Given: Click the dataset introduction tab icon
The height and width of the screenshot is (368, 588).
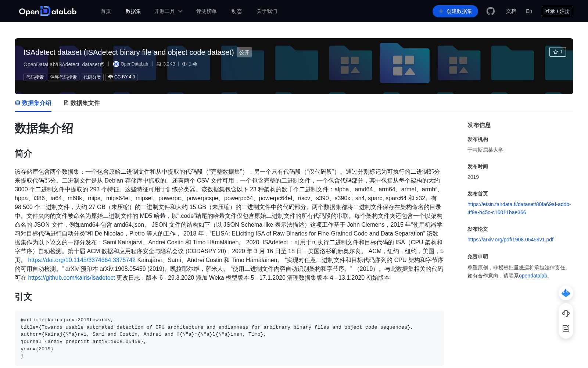Looking at the screenshot, I should (17, 103).
